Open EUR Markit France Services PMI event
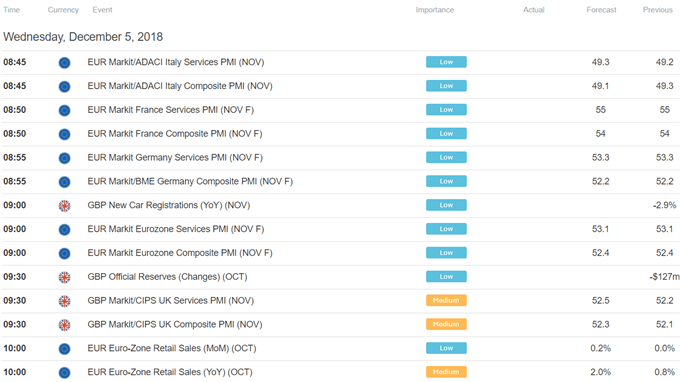This screenshot has height=382, width=680. pos(170,110)
